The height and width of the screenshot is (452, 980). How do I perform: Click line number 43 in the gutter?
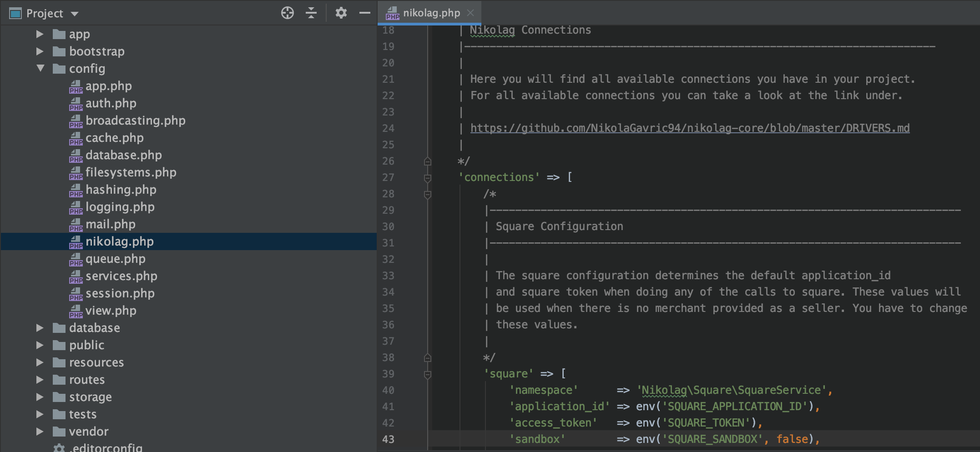coord(388,439)
